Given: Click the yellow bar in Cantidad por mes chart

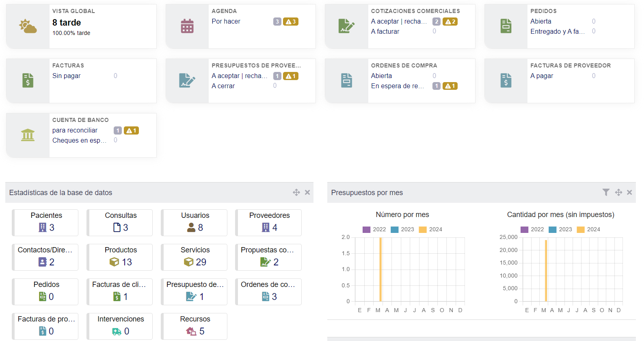Looking at the screenshot, I should coord(546,271).
